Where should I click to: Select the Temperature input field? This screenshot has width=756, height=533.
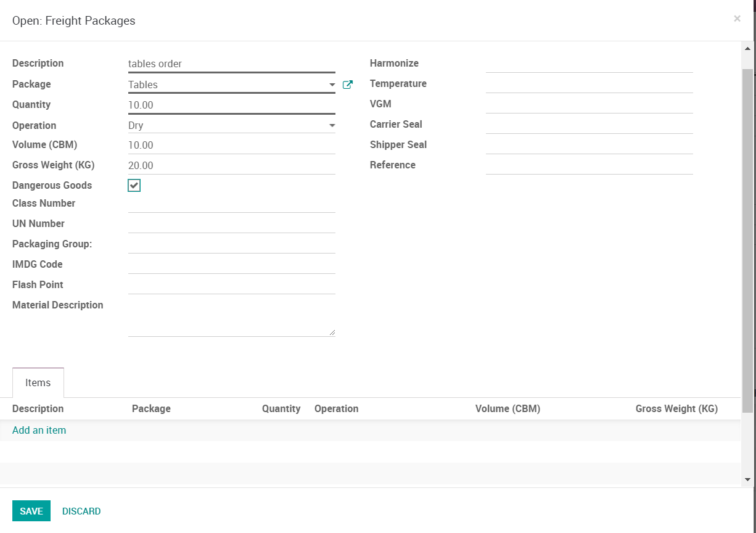pos(589,83)
